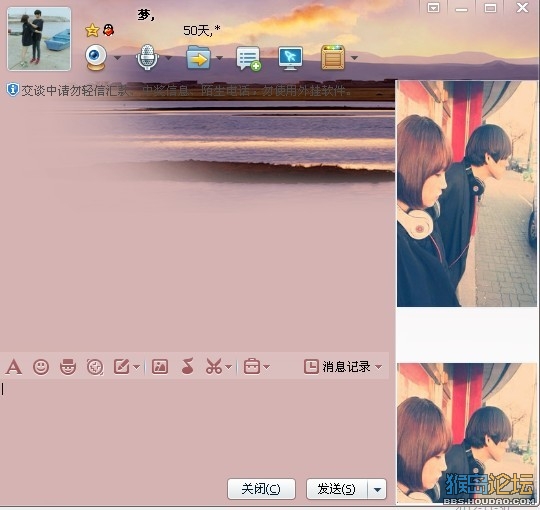Open 消息记录 message history

pos(338,366)
